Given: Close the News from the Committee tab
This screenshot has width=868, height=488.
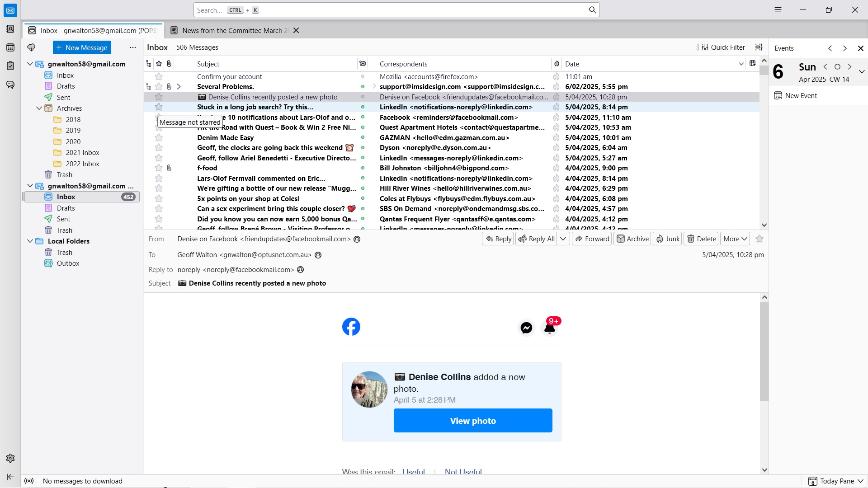Looking at the screenshot, I should (296, 30).
